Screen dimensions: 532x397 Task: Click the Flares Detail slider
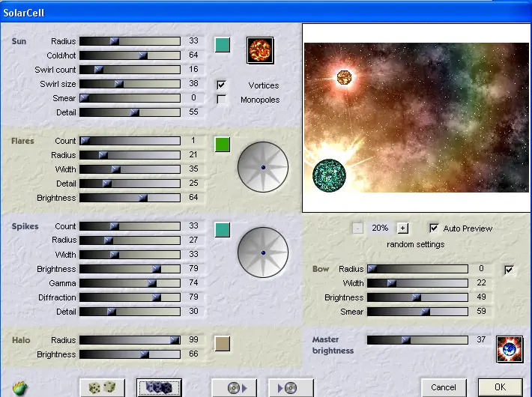[130, 184]
